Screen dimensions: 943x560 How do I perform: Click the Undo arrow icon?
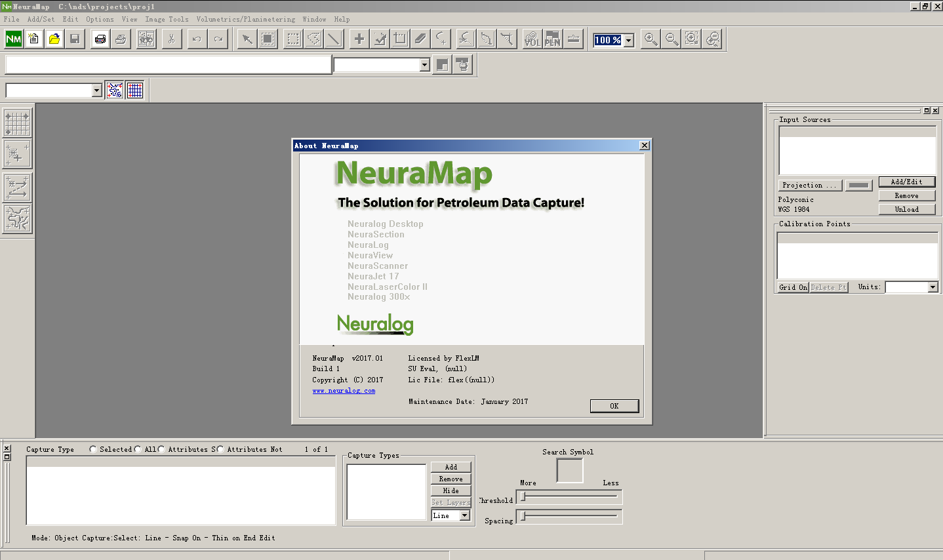tap(197, 39)
